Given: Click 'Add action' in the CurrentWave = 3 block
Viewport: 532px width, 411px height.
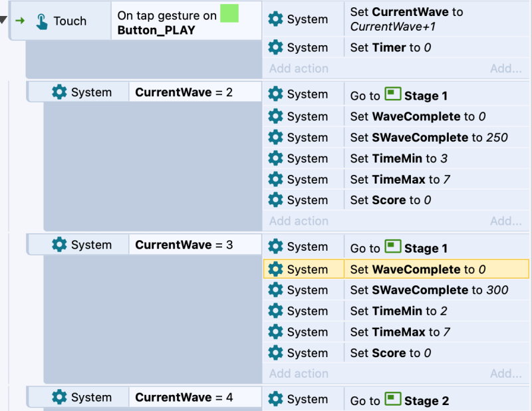Looking at the screenshot, I should tap(299, 373).
